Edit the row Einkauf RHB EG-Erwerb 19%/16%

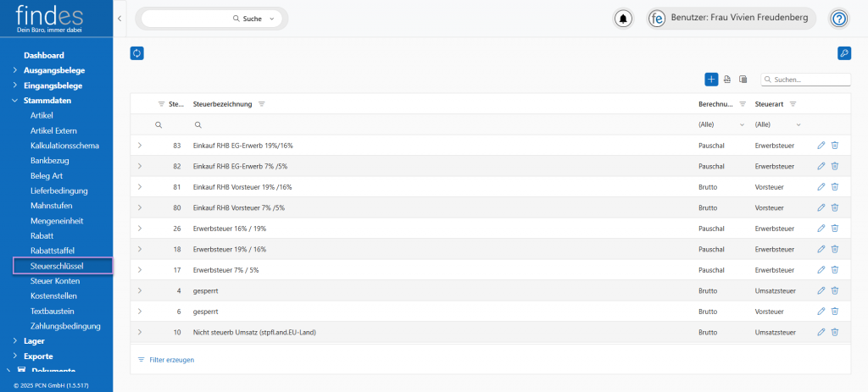pyautogui.click(x=821, y=146)
